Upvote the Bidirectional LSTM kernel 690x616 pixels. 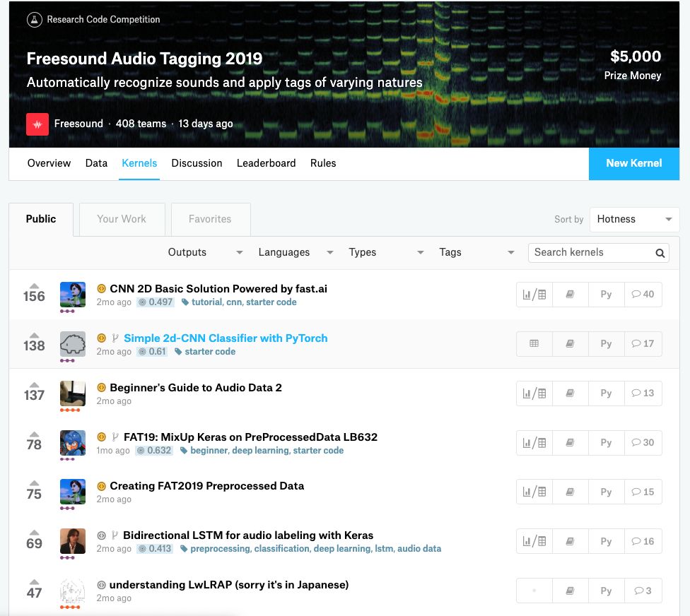(35, 533)
